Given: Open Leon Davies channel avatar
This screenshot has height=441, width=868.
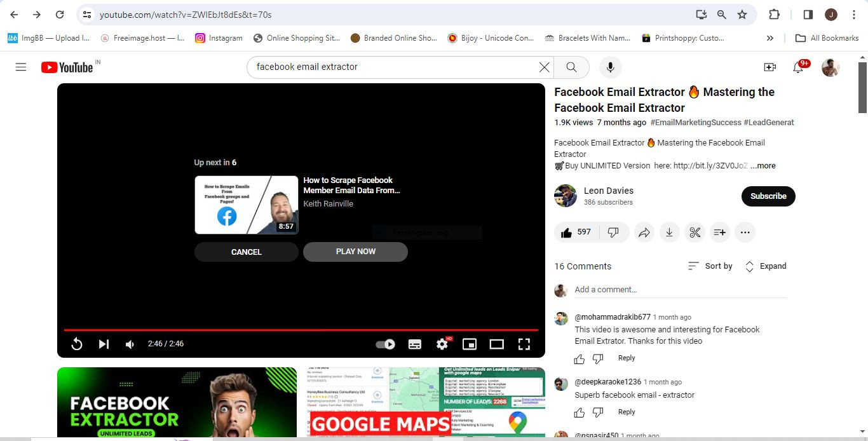Looking at the screenshot, I should pos(566,196).
